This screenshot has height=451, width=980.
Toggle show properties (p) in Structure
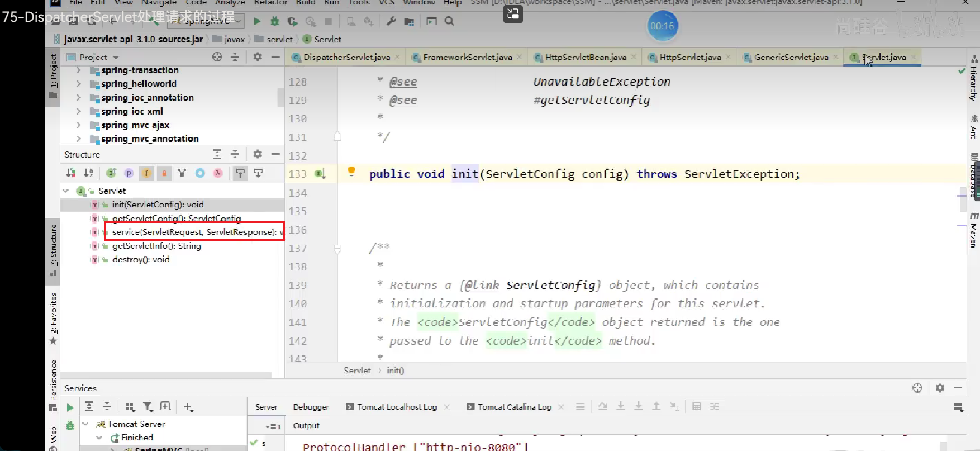pyautogui.click(x=129, y=173)
